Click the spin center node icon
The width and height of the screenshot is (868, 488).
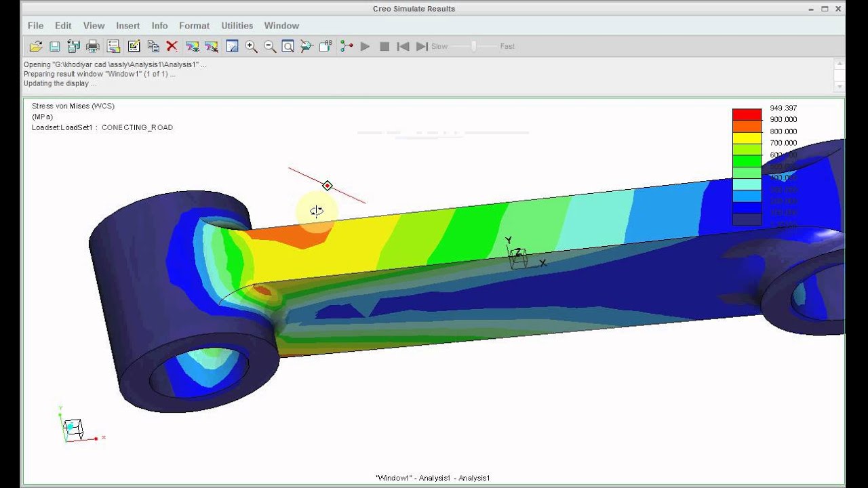click(347, 46)
